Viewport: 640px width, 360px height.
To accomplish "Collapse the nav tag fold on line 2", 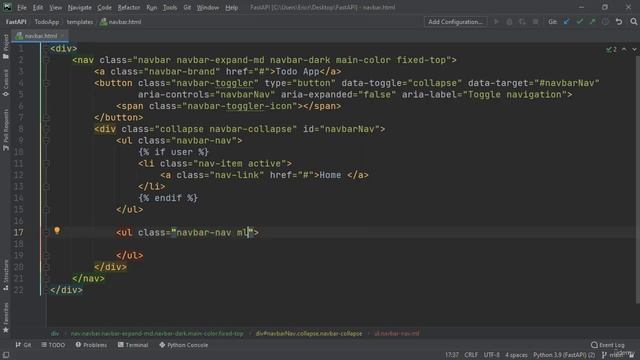I will point(47,60).
